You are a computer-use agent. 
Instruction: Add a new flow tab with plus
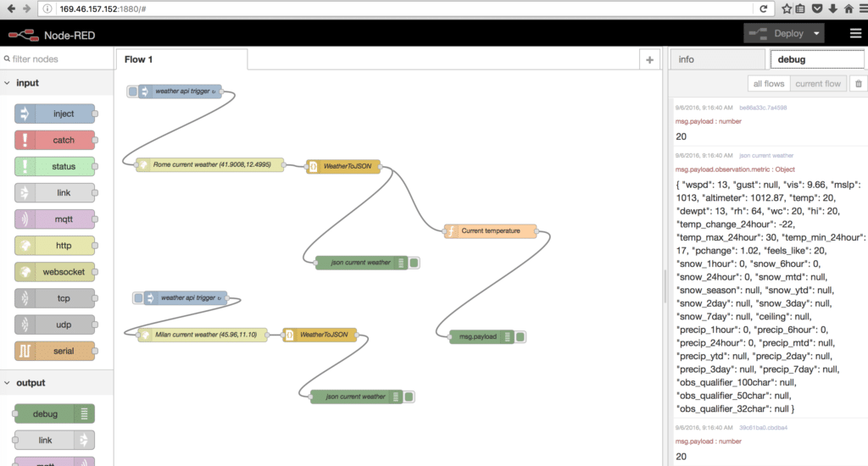(x=650, y=60)
